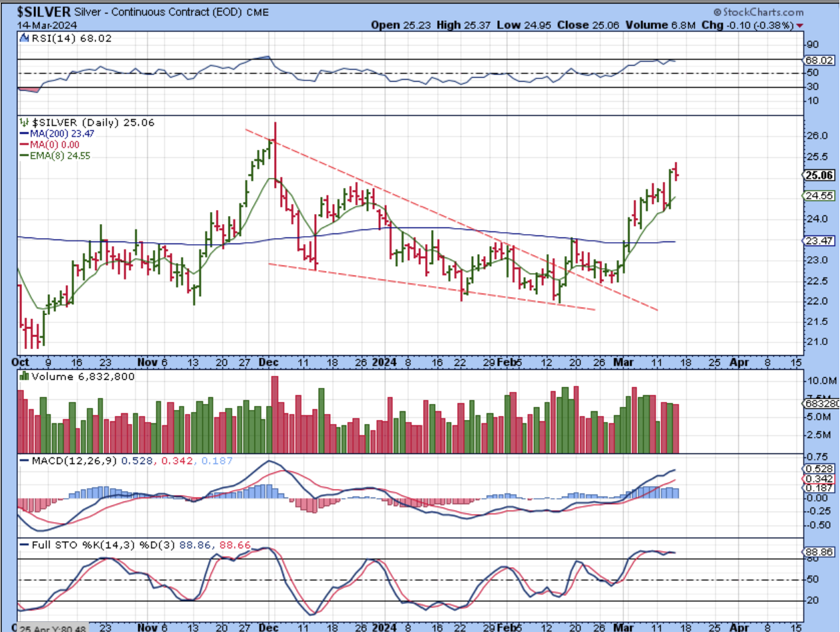
Task: Click the 0.187 histogram tag on right axis
Action: 819,488
